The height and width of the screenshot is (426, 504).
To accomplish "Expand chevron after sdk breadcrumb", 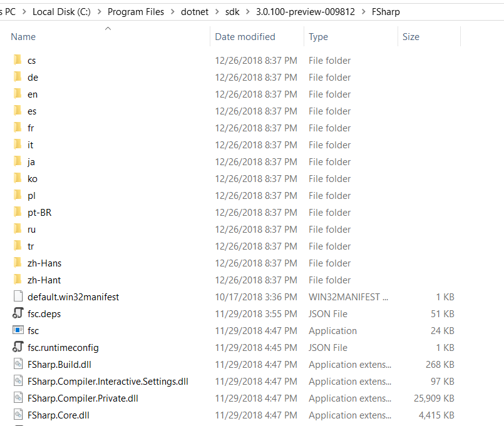I will (248, 12).
